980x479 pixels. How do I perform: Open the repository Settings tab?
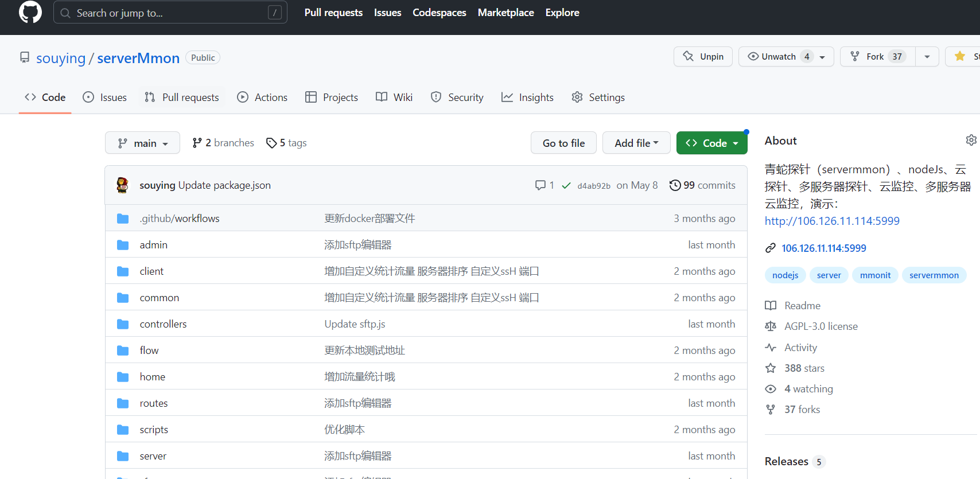[x=598, y=98]
